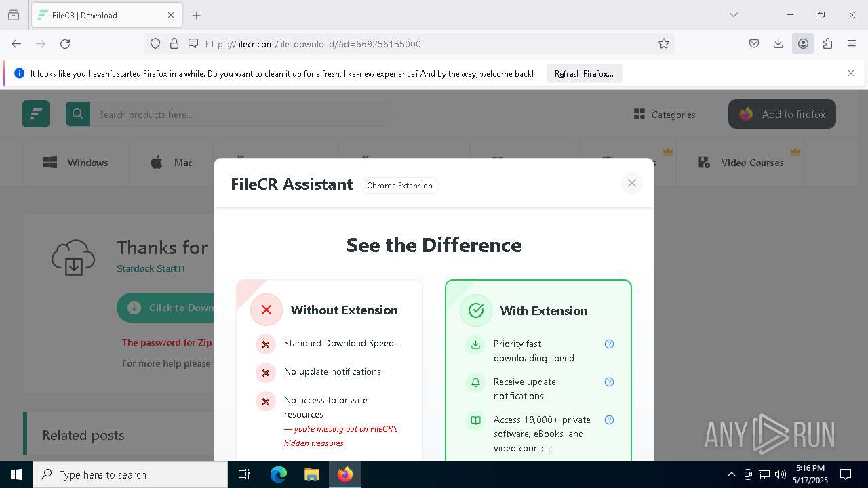The width and height of the screenshot is (868, 488).
Task: View site security padlock info
Action: pyautogui.click(x=174, y=44)
